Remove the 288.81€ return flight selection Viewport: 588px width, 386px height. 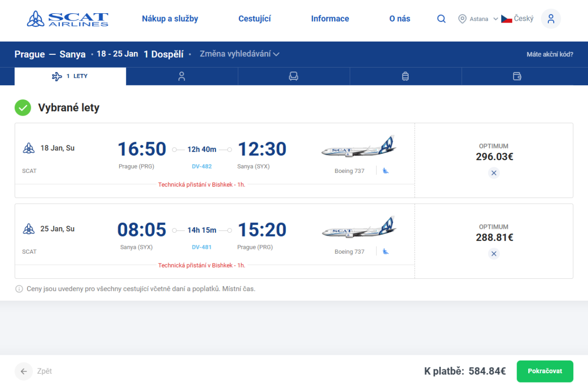(x=494, y=254)
